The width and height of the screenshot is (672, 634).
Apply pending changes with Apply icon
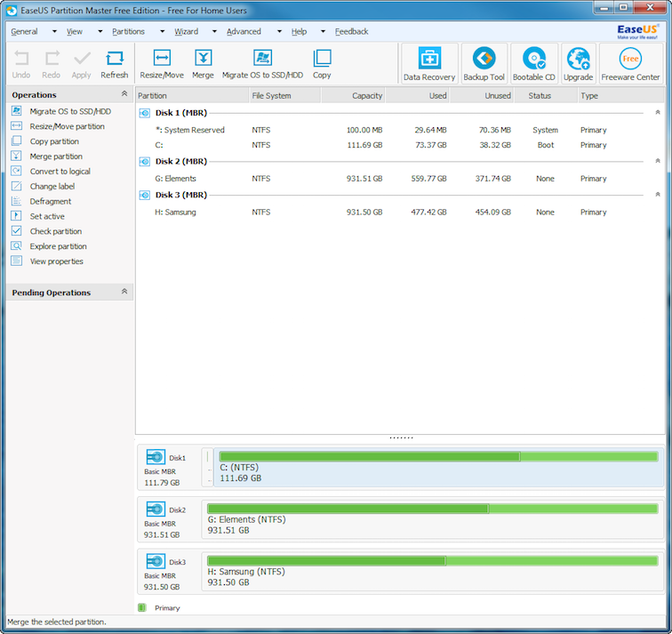(82, 65)
